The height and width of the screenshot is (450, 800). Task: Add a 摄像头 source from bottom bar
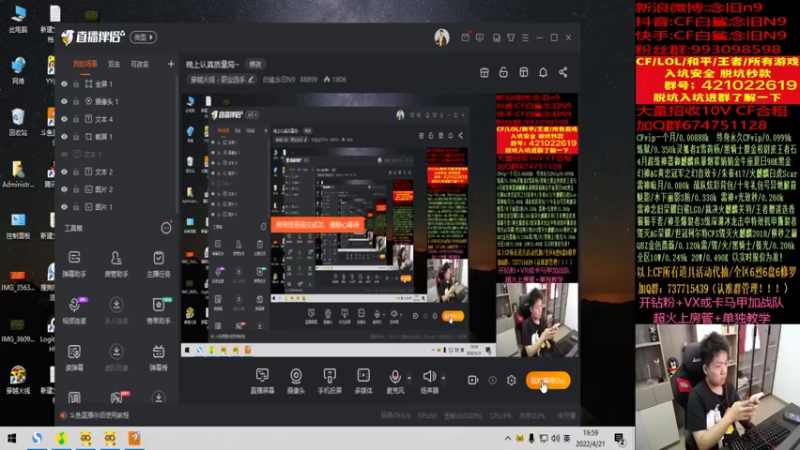point(296,381)
